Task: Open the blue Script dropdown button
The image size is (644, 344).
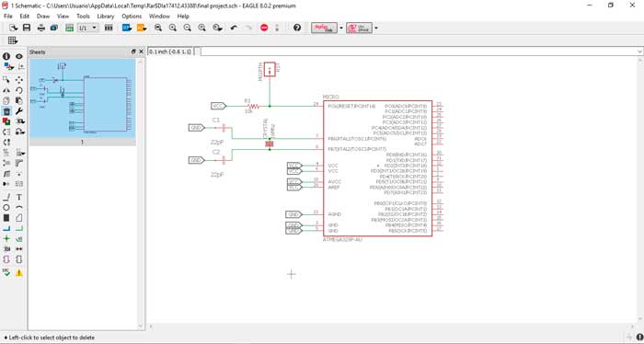Action: (127, 28)
